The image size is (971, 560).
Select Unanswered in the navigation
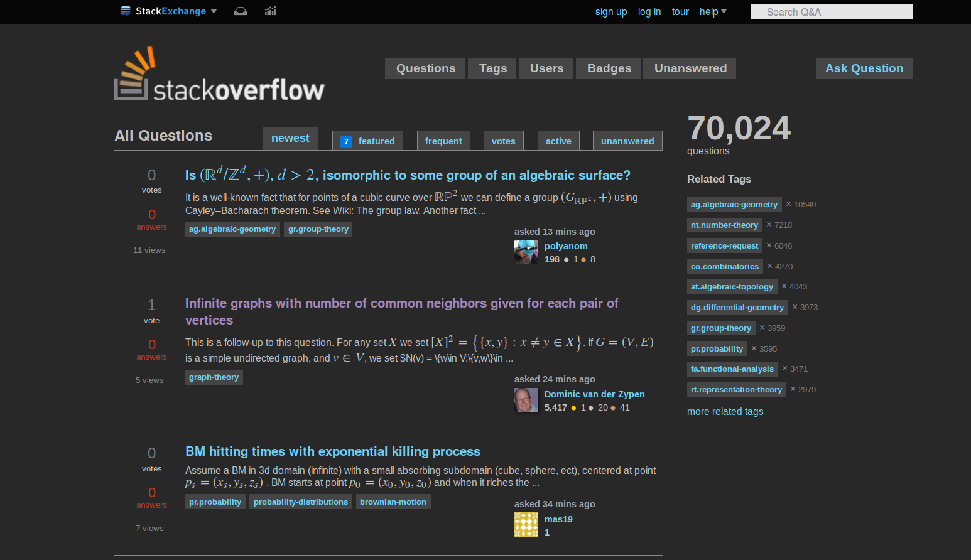[689, 68]
